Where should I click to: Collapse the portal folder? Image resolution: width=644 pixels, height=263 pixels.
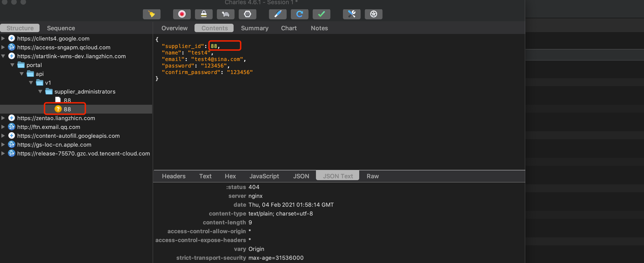point(12,65)
